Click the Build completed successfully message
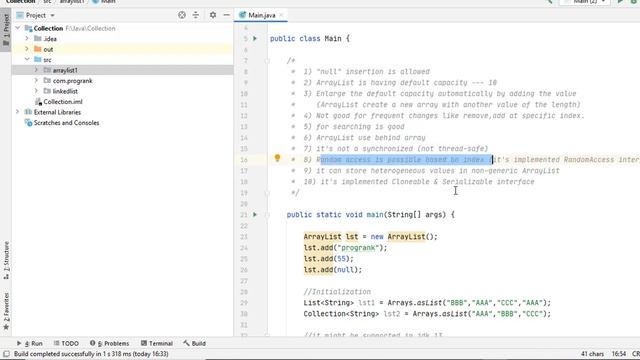 point(91,354)
